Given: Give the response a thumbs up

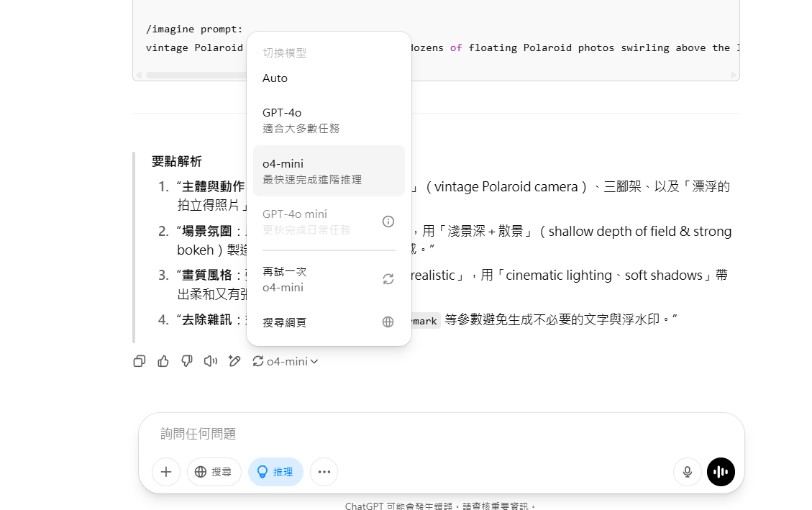Looking at the screenshot, I should point(163,361).
